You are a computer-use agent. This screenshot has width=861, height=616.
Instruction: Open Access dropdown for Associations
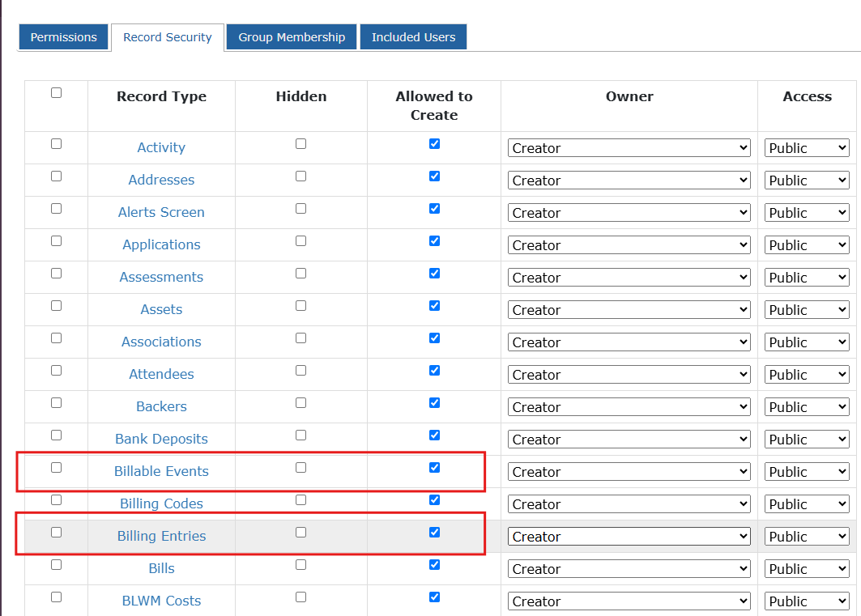(x=808, y=342)
